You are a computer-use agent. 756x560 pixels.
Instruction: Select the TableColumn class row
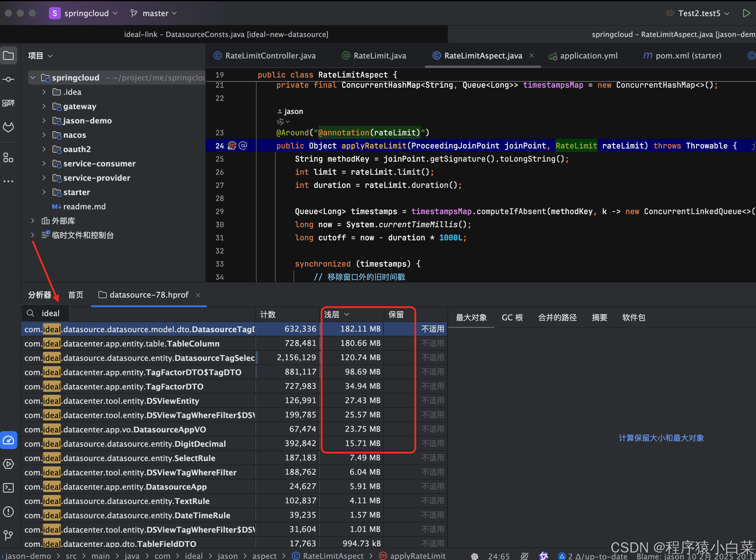tap(136, 344)
